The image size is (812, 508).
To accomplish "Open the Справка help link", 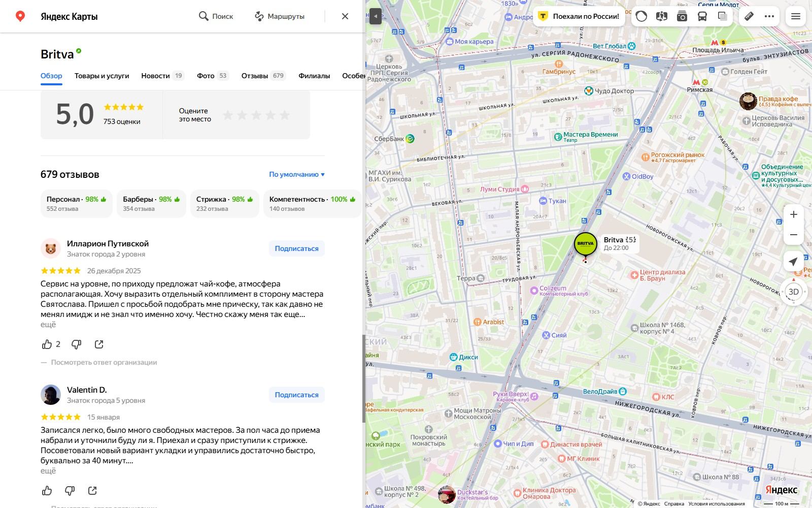I will click(674, 504).
